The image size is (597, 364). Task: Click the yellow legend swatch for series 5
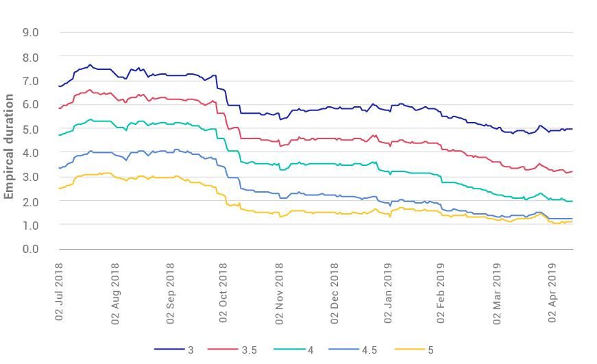point(409,350)
